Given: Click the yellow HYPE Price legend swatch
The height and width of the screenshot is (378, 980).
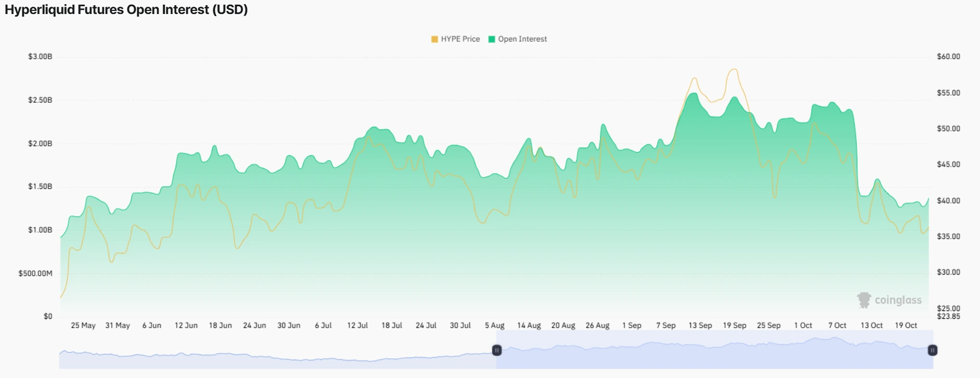Looking at the screenshot, I should click(x=435, y=39).
